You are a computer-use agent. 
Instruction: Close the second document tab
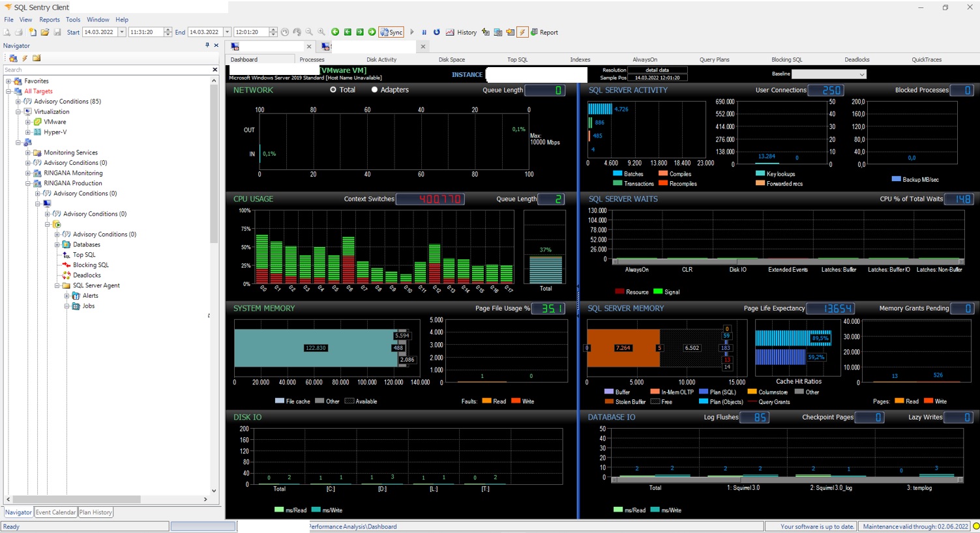pos(423,46)
